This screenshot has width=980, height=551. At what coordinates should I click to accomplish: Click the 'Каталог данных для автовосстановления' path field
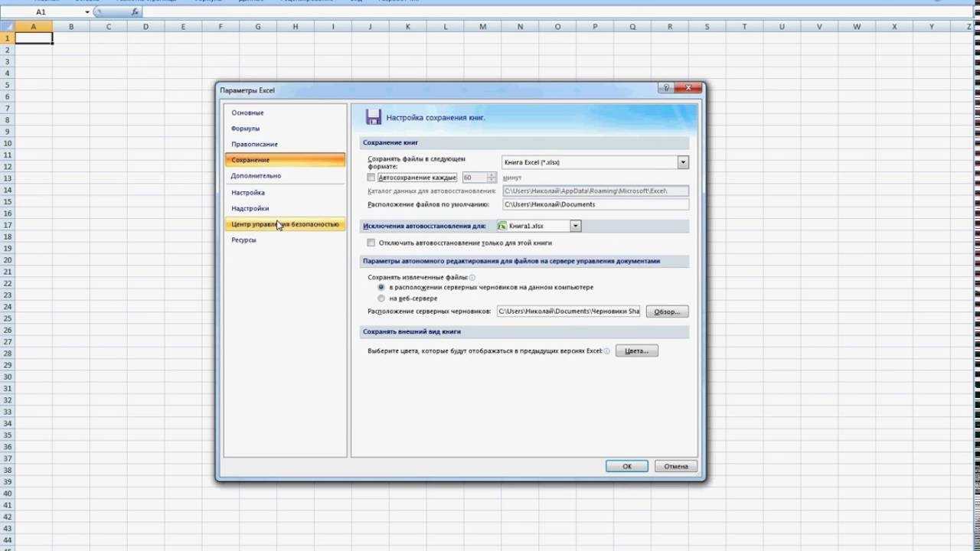[596, 191]
